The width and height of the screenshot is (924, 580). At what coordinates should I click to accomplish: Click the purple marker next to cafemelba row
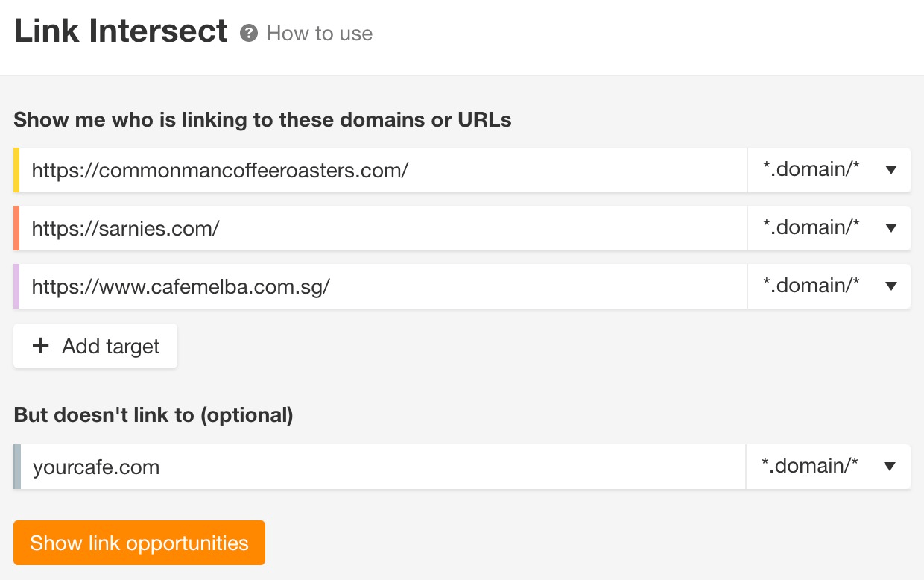[x=16, y=286]
